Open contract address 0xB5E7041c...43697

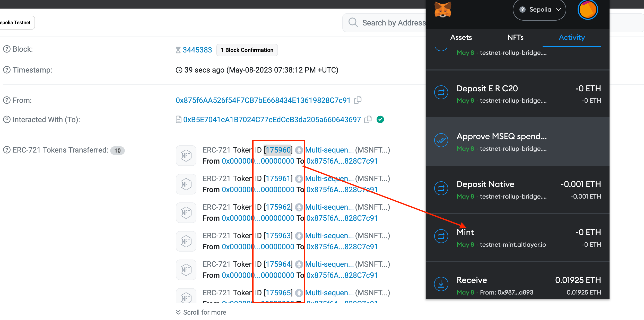(272, 120)
